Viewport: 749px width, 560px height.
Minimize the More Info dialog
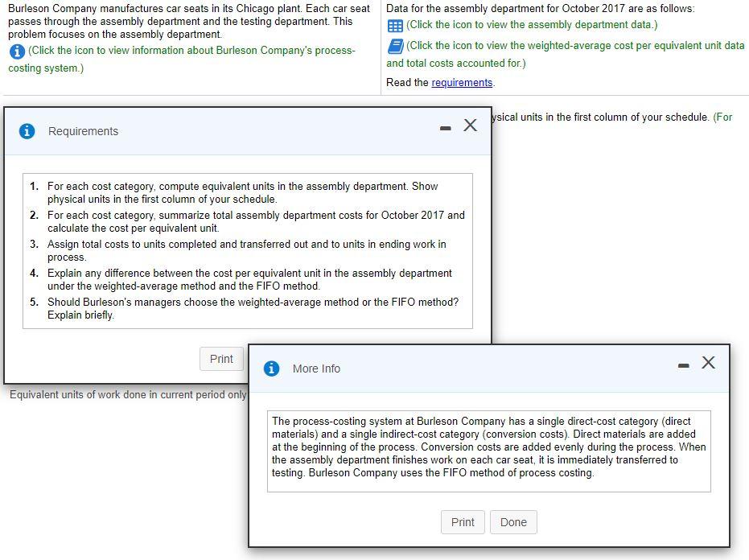tap(684, 365)
